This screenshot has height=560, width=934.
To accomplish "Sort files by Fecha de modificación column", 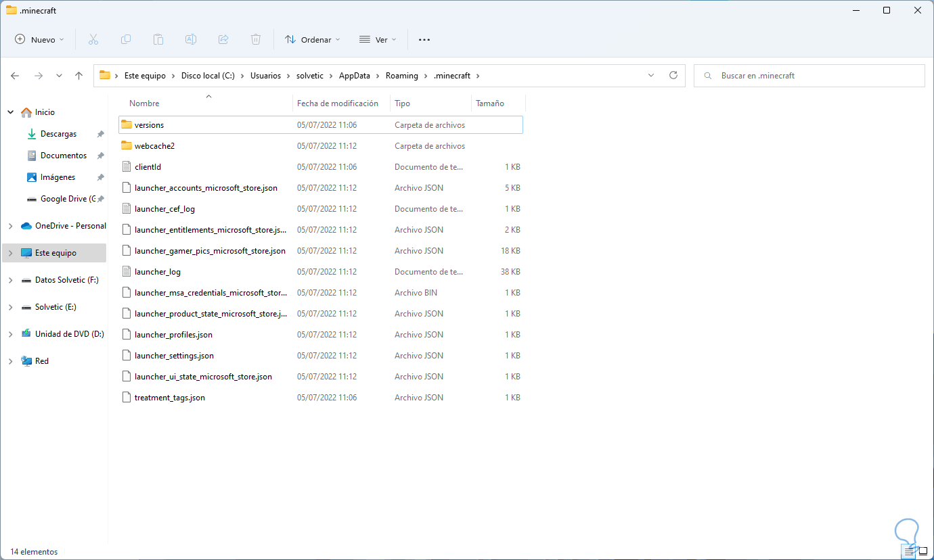I will (x=337, y=103).
